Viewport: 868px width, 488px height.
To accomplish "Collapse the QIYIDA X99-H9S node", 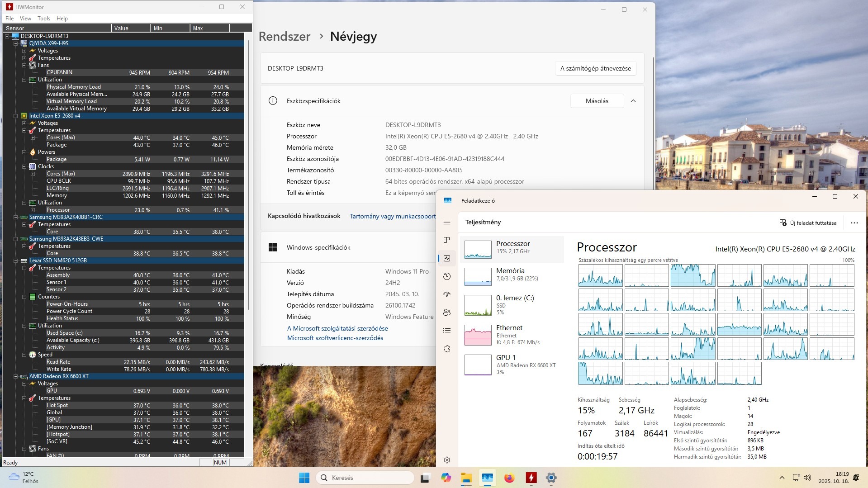I will click(x=15, y=43).
